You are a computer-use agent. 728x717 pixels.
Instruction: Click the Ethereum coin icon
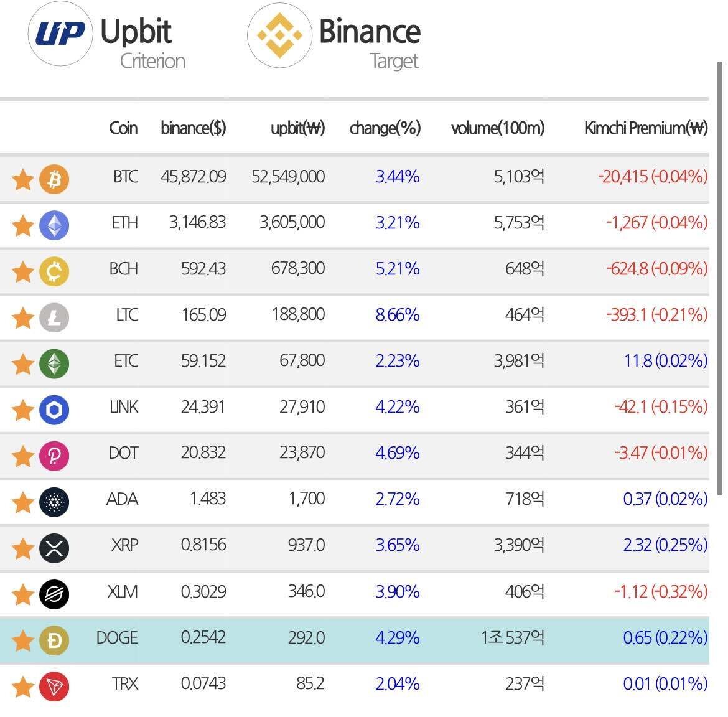click(54, 225)
